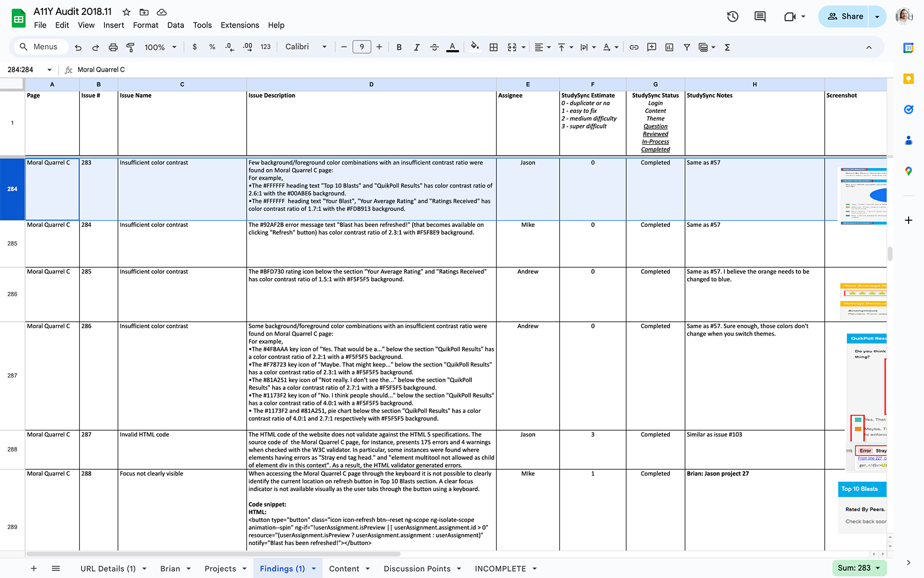The height and width of the screenshot is (578, 924).
Task: Click the Share button
Action: point(844,17)
